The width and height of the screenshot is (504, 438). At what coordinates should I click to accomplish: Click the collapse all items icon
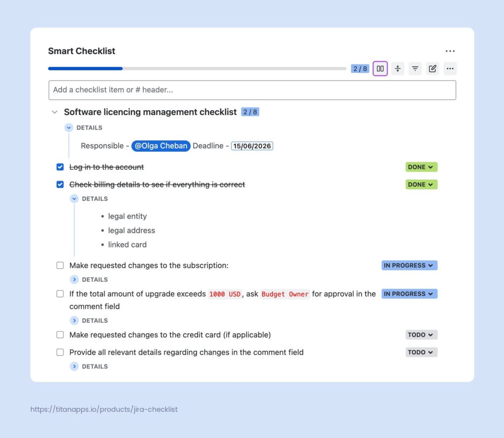(398, 68)
